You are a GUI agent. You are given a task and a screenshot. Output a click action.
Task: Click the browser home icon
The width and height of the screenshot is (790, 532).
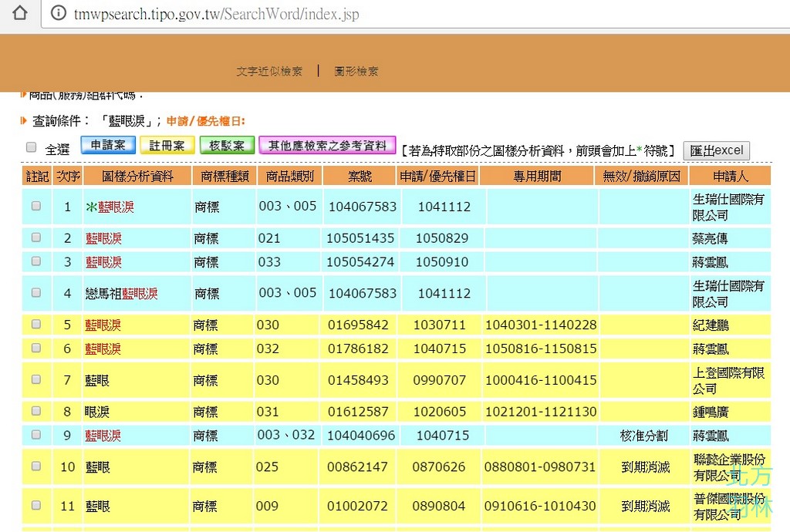coord(19,12)
